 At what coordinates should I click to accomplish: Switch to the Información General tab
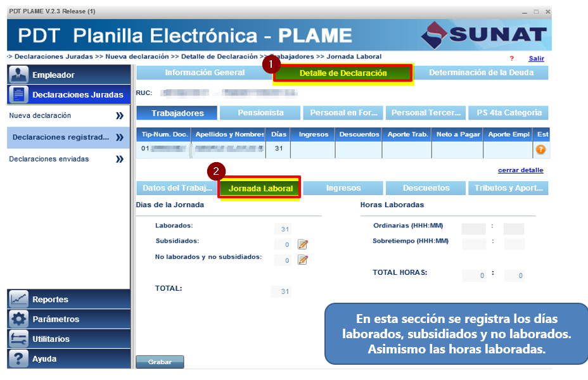coord(205,73)
